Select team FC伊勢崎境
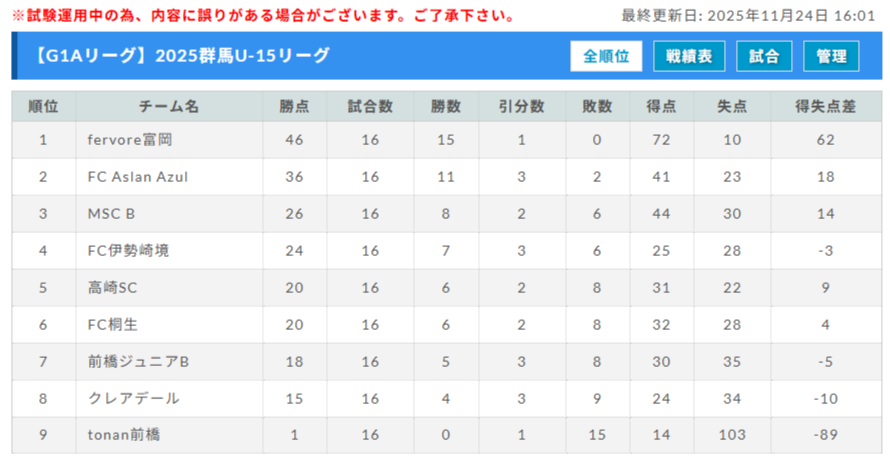 pos(128,251)
